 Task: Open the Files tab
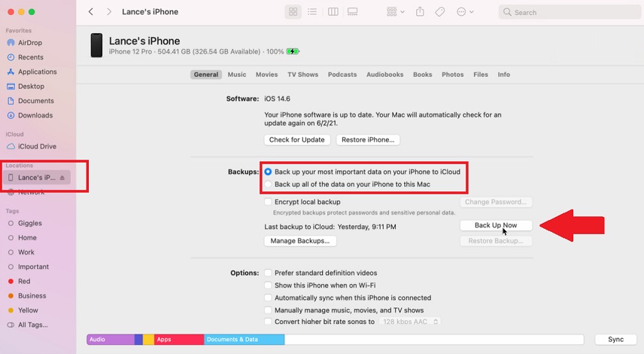481,75
